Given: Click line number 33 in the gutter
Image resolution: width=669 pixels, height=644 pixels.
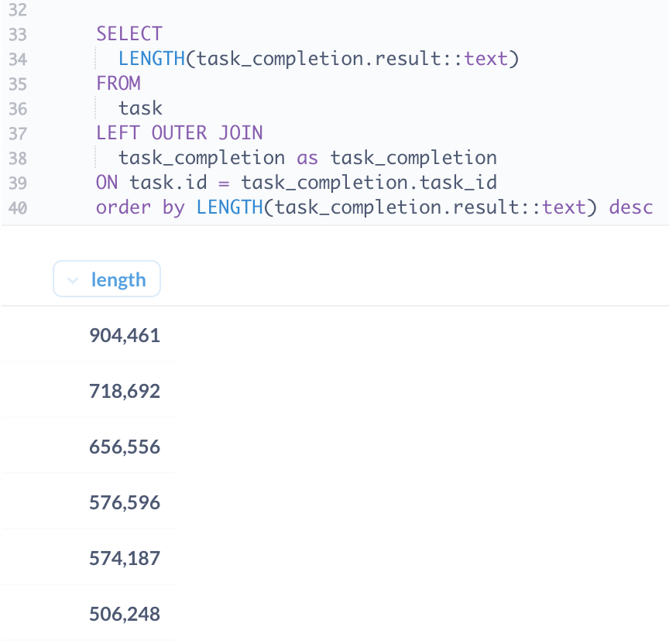Looking at the screenshot, I should pos(18,35).
